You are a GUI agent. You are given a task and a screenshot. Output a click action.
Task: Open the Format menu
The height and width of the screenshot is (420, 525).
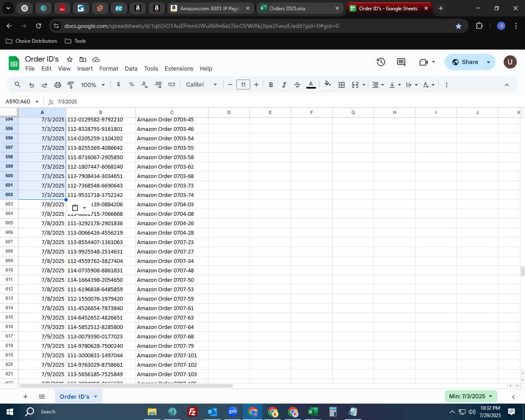[109, 68]
